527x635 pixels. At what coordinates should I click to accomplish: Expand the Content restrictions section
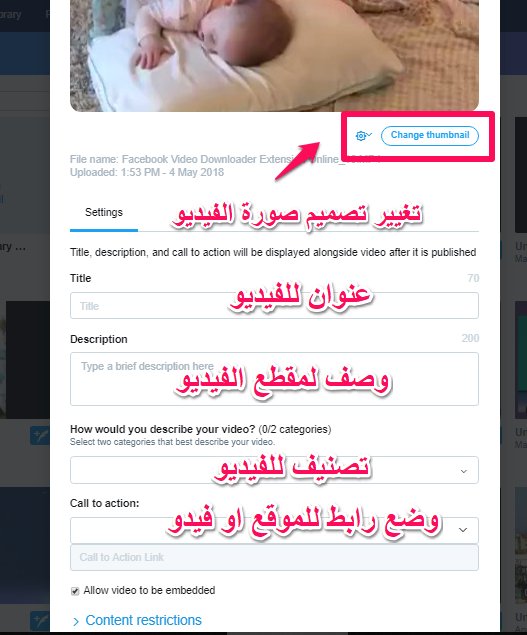pos(137,620)
